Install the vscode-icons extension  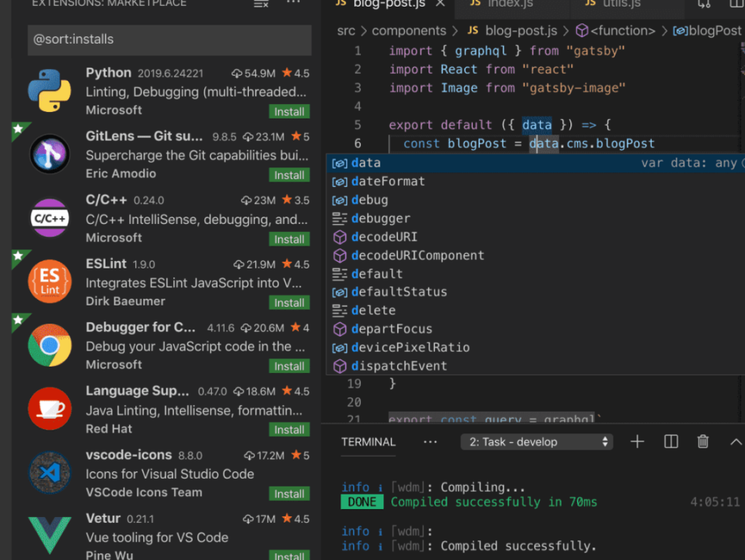tap(289, 494)
